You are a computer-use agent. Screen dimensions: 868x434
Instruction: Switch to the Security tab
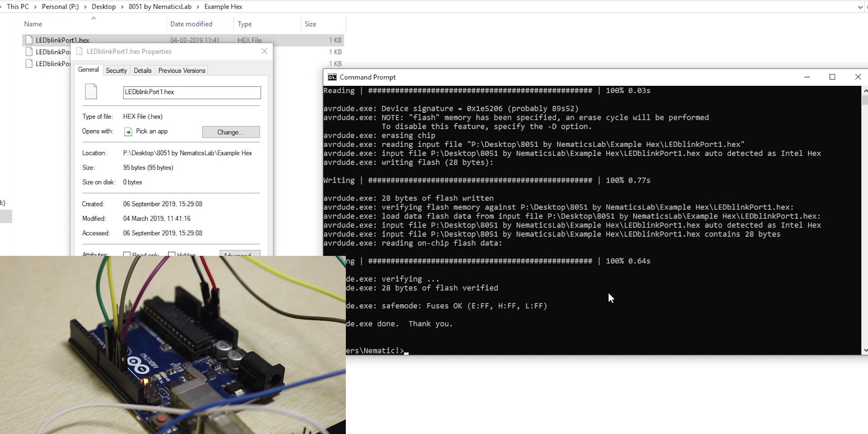coord(116,70)
